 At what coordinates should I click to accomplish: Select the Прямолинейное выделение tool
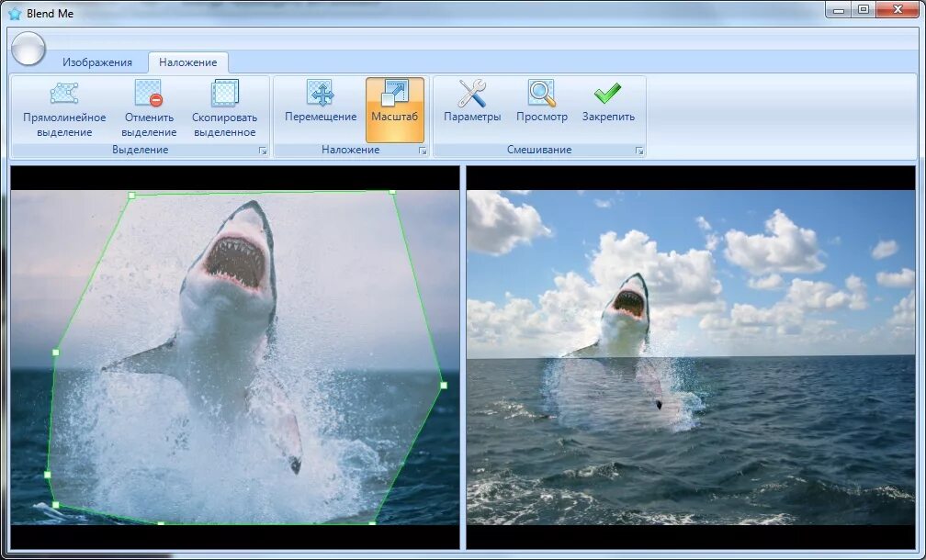64,109
